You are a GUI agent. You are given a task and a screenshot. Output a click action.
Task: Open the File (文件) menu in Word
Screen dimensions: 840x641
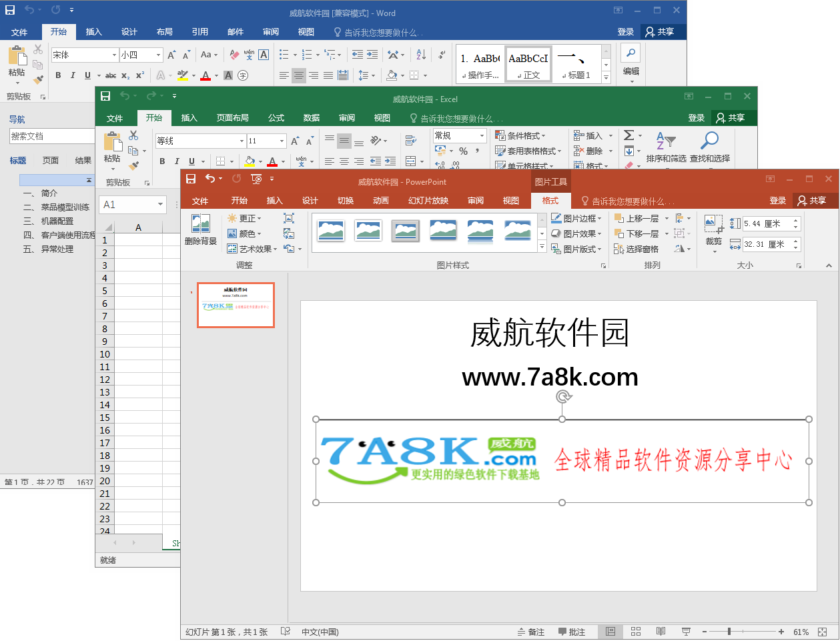[x=19, y=31]
